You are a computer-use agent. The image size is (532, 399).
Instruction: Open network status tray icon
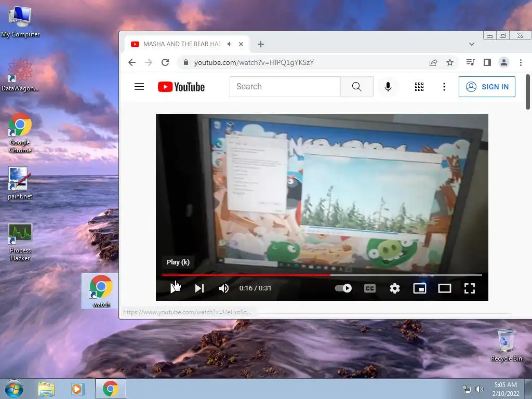[x=467, y=389]
